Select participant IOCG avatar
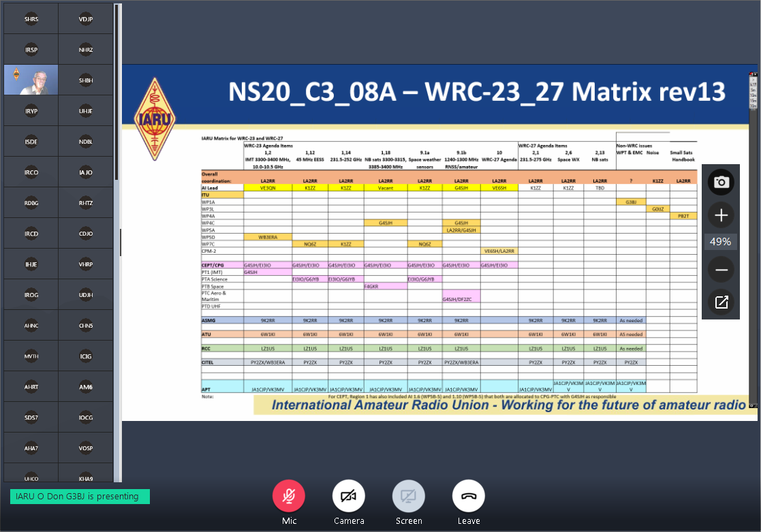Image resolution: width=761 pixels, height=532 pixels. pyautogui.click(x=86, y=418)
